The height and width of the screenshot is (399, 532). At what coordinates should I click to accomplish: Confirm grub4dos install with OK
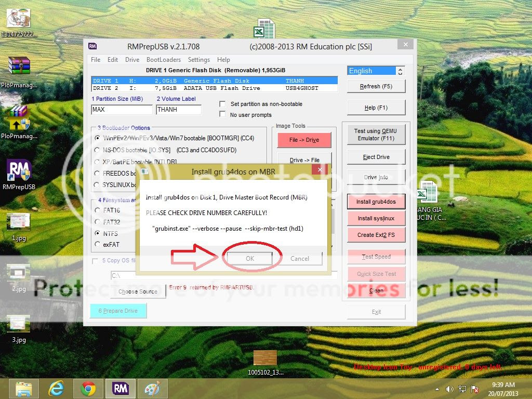click(x=250, y=259)
